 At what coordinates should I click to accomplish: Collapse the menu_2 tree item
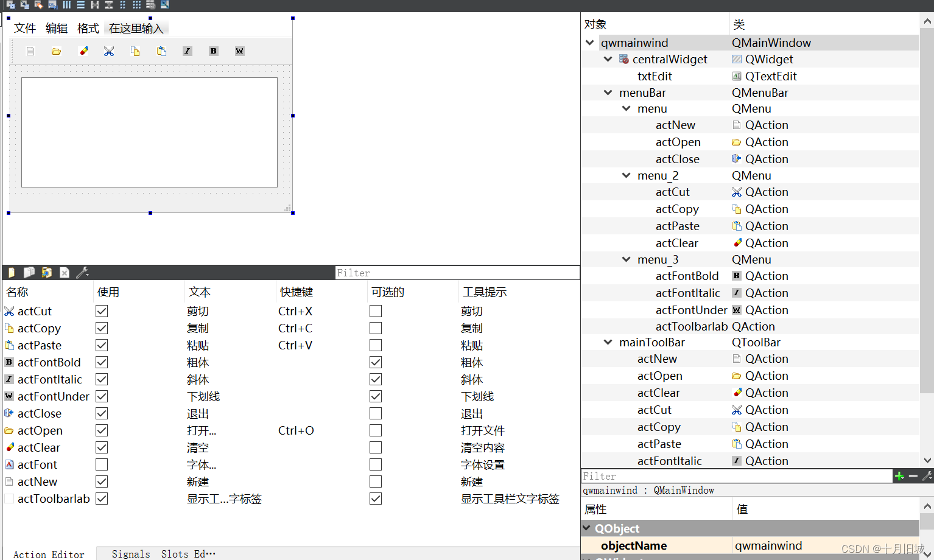627,175
